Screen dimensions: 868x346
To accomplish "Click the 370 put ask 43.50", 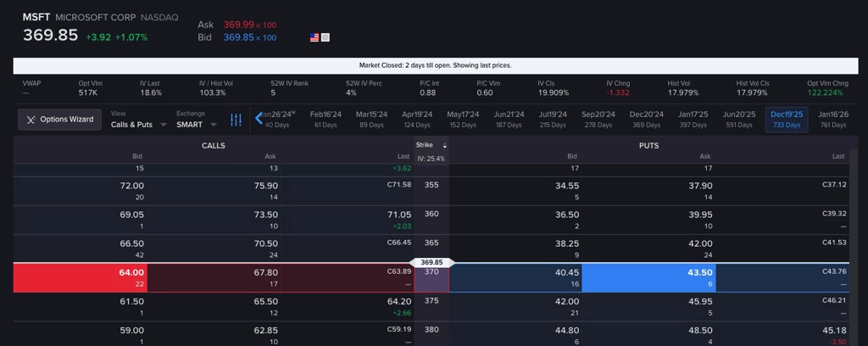I will 648,278.
